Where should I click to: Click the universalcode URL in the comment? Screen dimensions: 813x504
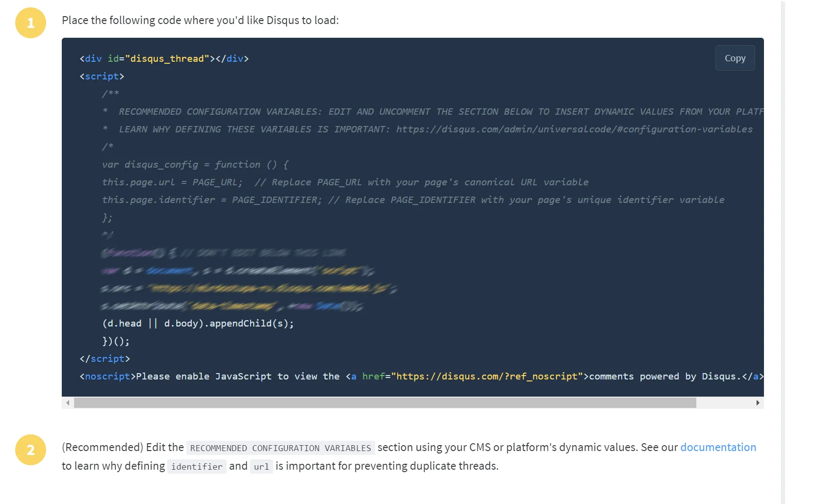[574, 129]
